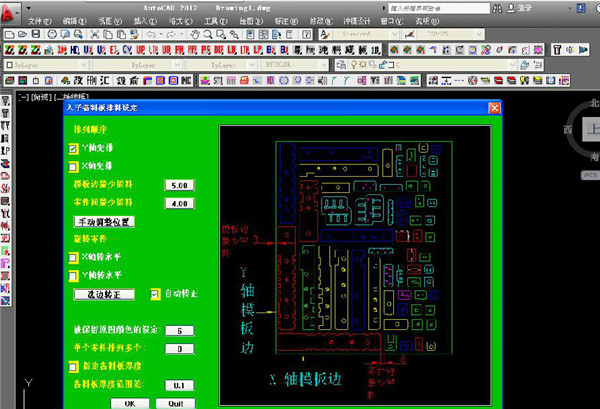Image resolution: width=600 pixels, height=409 pixels.
Task: Enable the X轴先排 checkbox
Action: (x=73, y=167)
